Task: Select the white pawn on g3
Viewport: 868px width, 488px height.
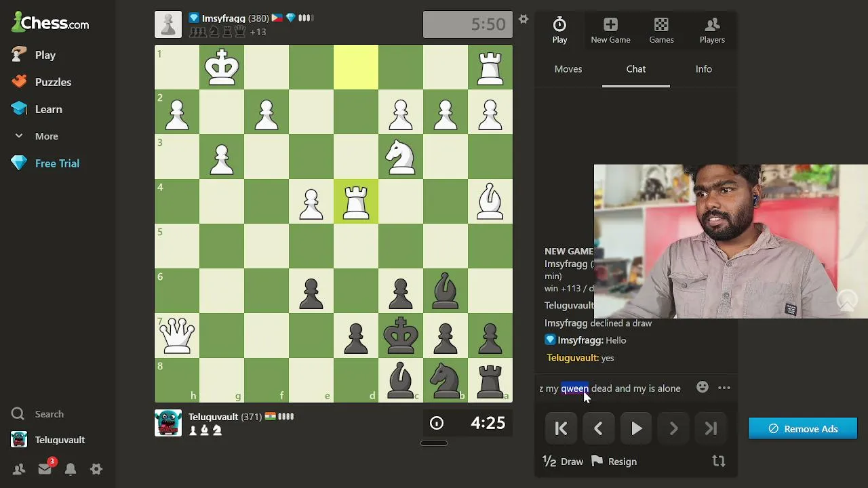Action: [x=222, y=157]
